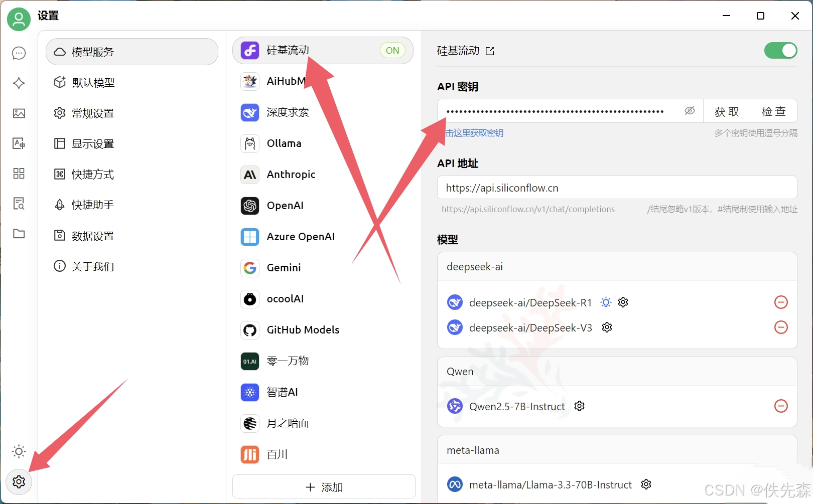Select the 快捷方式 settings tab

(x=132, y=175)
